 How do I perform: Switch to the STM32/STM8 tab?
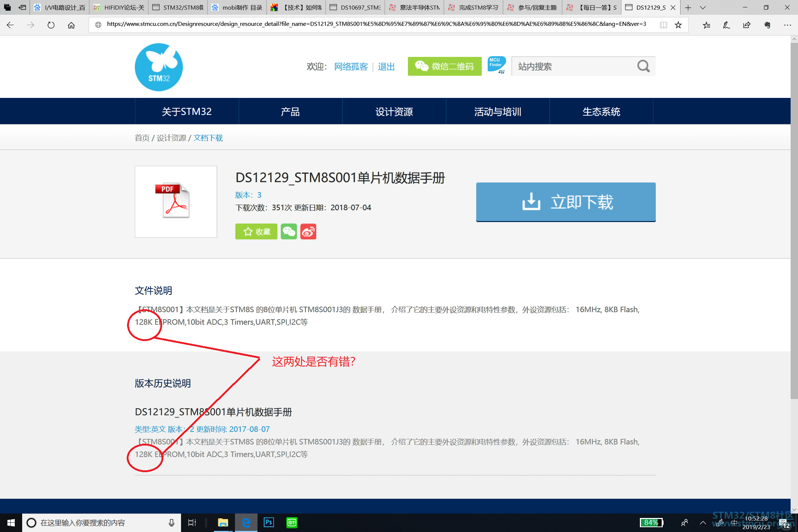[x=178, y=7]
